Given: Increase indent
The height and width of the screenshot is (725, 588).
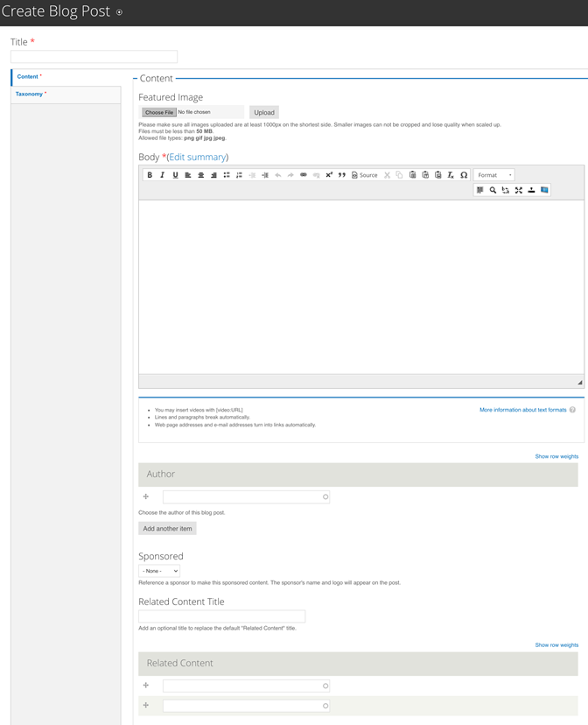Looking at the screenshot, I should click(x=264, y=175).
